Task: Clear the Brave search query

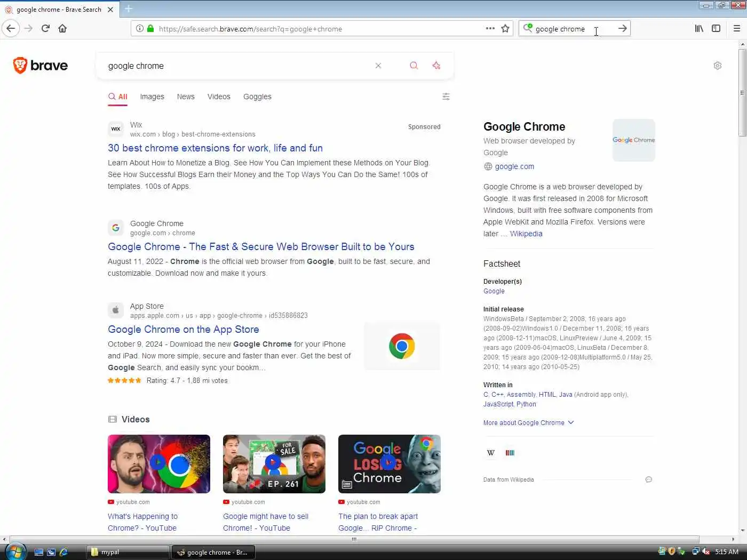Action: pos(378,66)
